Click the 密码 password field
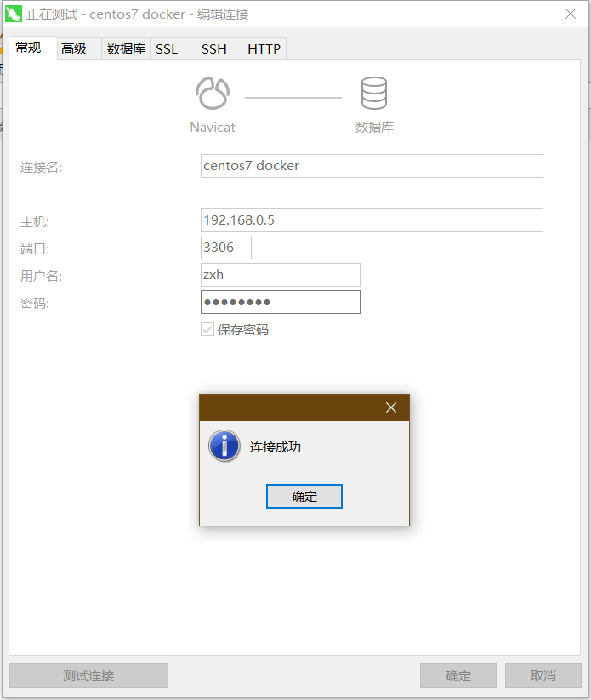 [x=281, y=302]
